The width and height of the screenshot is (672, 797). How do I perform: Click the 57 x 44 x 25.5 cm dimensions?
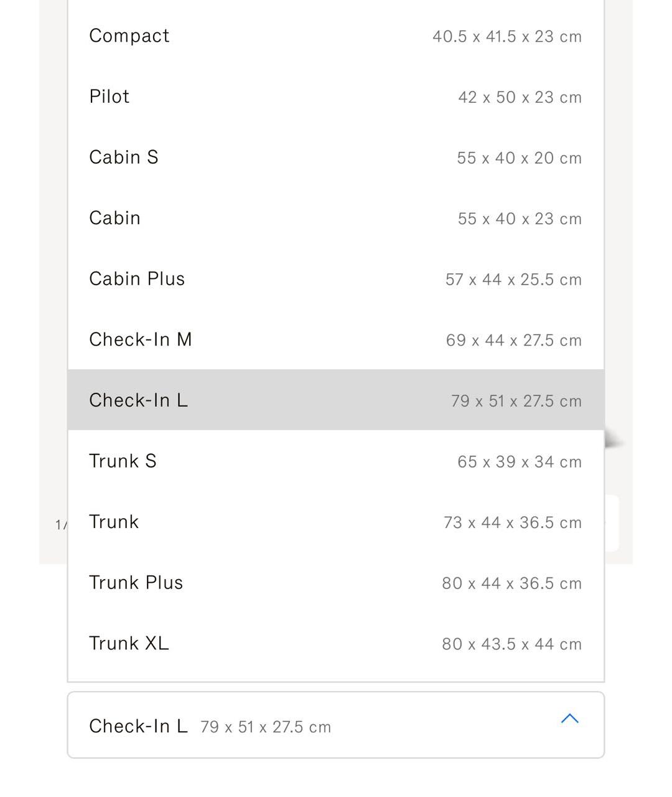pos(513,280)
